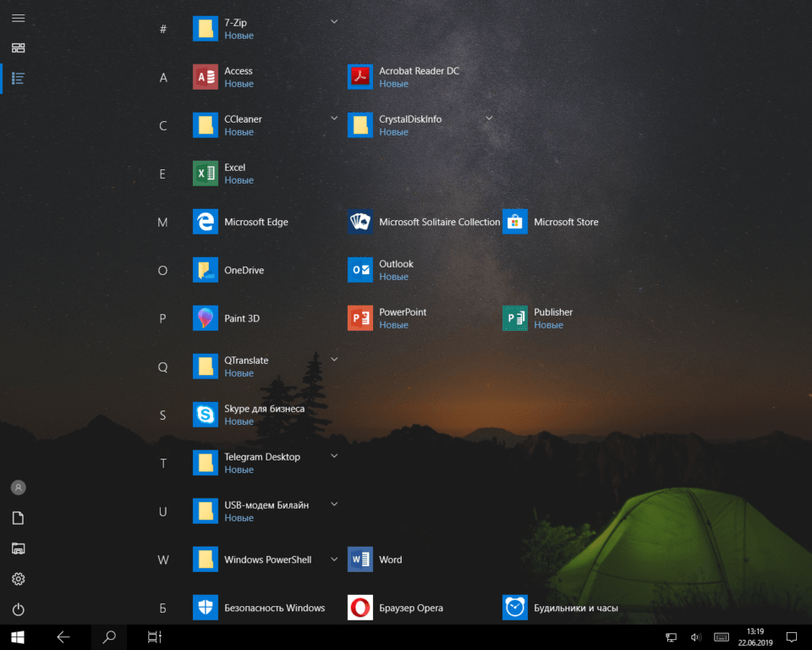Click the USB-модем Билайн folder icon
This screenshot has height=650, width=812.
pyautogui.click(x=205, y=511)
